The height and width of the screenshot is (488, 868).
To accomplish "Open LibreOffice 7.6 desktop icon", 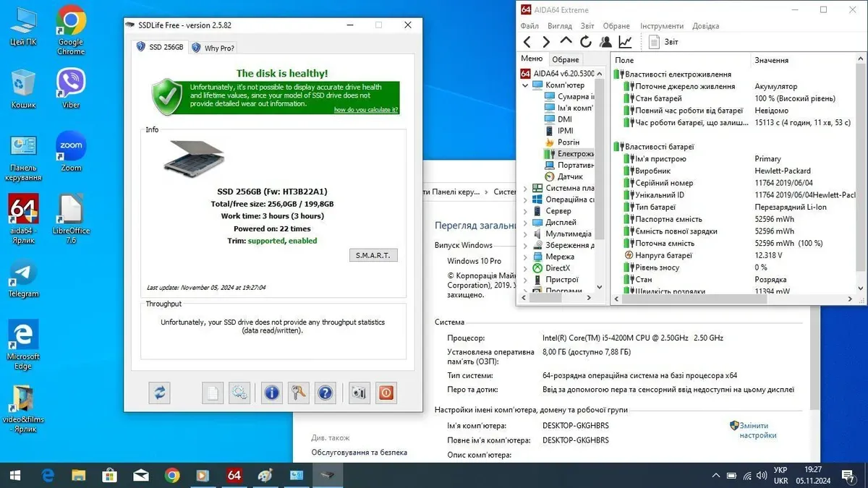I will (71, 215).
